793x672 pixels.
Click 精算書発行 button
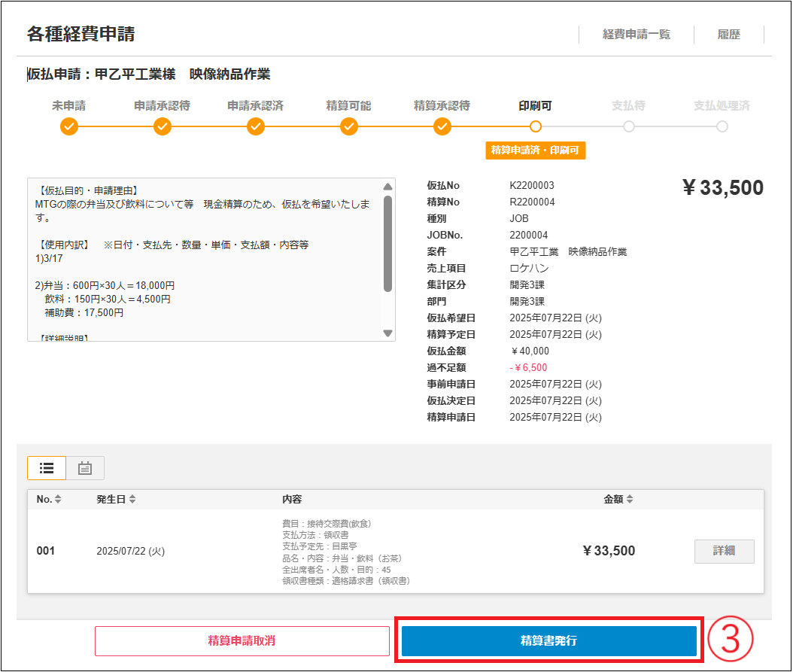click(548, 640)
